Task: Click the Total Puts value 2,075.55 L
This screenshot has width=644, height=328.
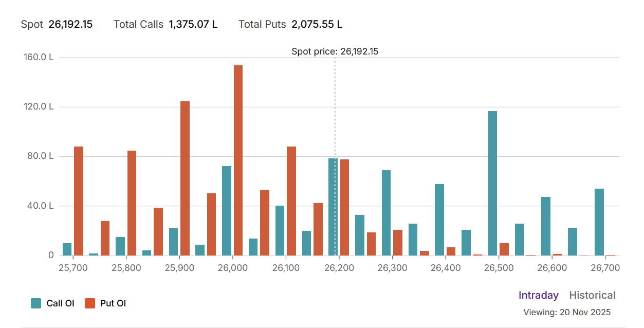Action: (317, 24)
